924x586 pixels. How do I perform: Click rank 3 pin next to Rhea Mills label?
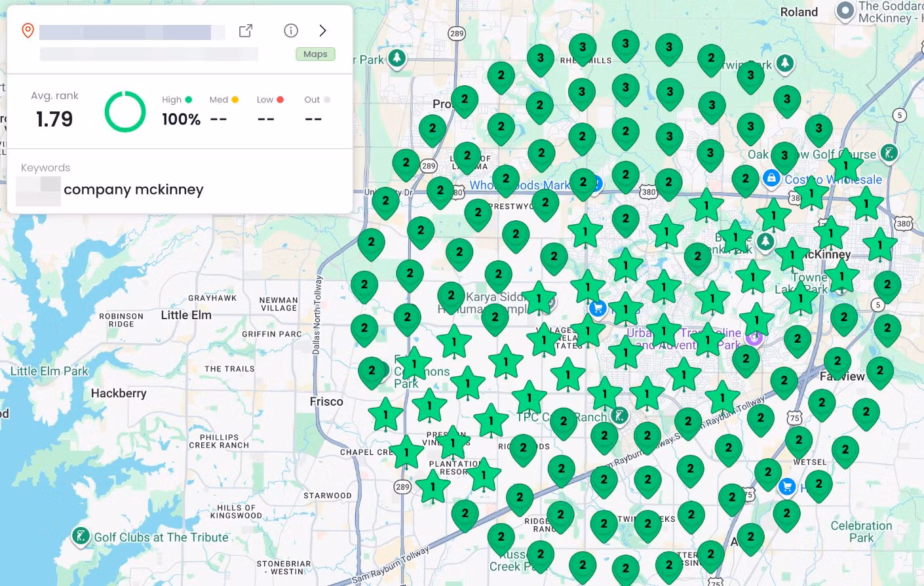point(583,49)
